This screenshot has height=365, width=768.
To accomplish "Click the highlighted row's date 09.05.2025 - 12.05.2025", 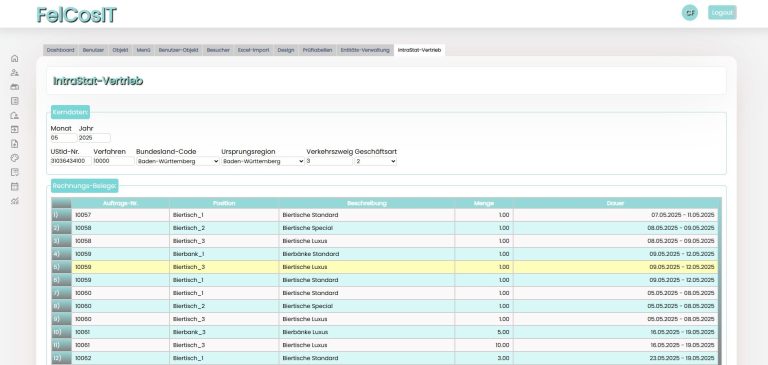I will [x=682, y=267].
